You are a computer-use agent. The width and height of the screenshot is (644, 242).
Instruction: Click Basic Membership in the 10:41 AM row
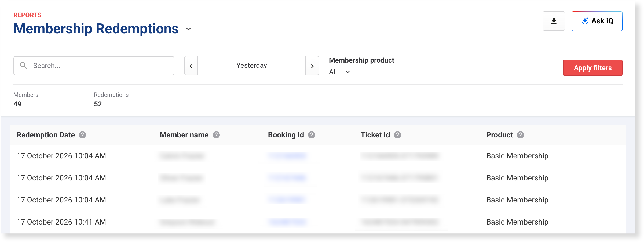coord(517,222)
